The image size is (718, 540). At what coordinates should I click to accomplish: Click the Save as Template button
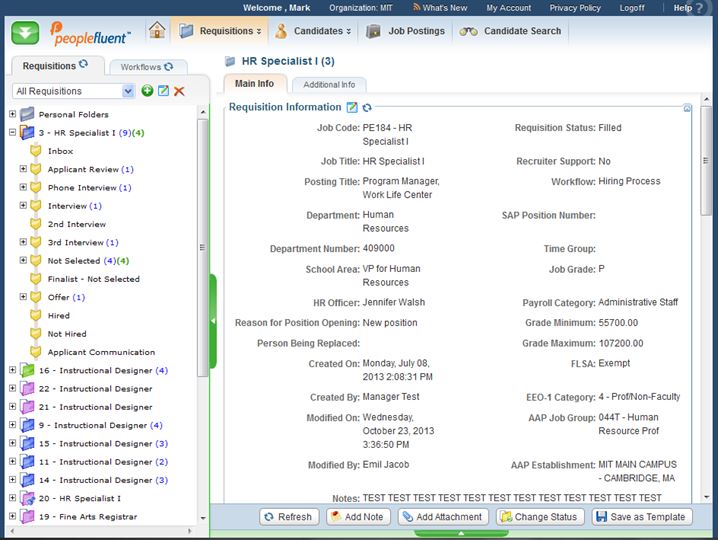641,517
